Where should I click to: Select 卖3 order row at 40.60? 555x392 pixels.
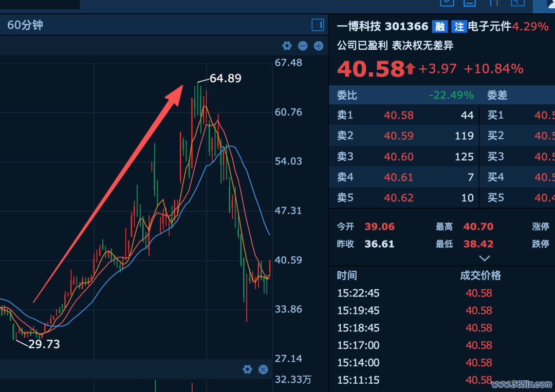point(404,156)
